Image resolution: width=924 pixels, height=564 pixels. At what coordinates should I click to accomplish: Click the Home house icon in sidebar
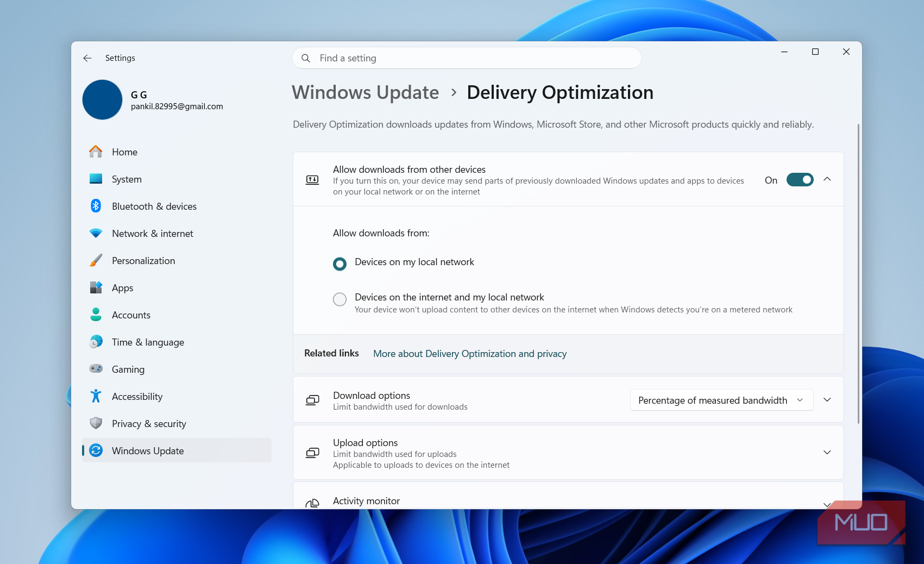[x=96, y=152]
